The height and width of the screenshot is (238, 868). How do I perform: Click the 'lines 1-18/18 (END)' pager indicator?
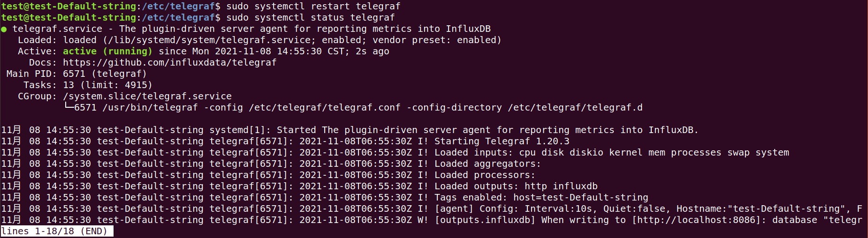pyautogui.click(x=57, y=231)
